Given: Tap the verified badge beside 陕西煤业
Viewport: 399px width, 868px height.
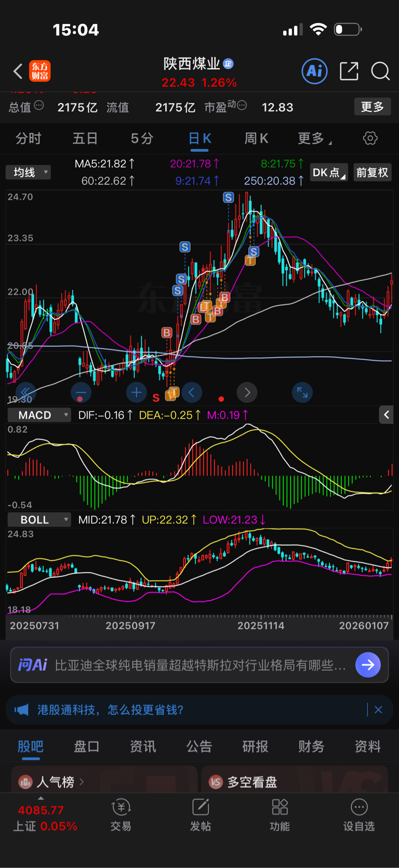Looking at the screenshot, I should [228, 63].
